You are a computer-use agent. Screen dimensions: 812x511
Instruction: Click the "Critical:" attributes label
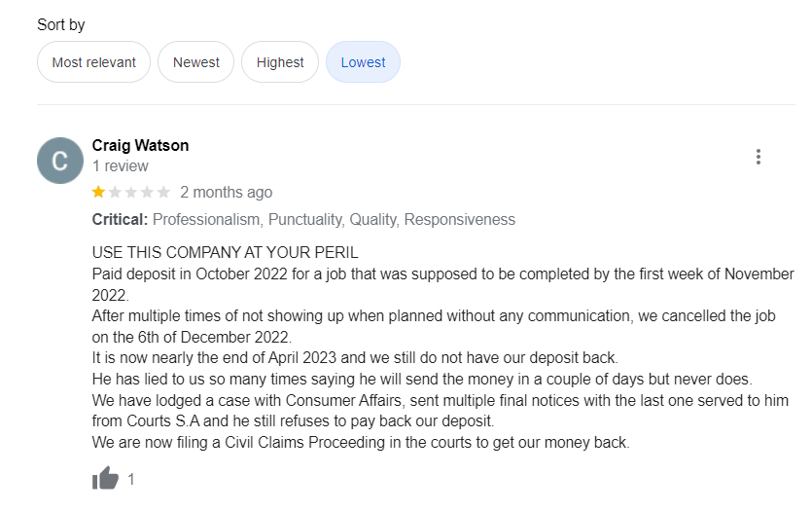click(x=120, y=219)
